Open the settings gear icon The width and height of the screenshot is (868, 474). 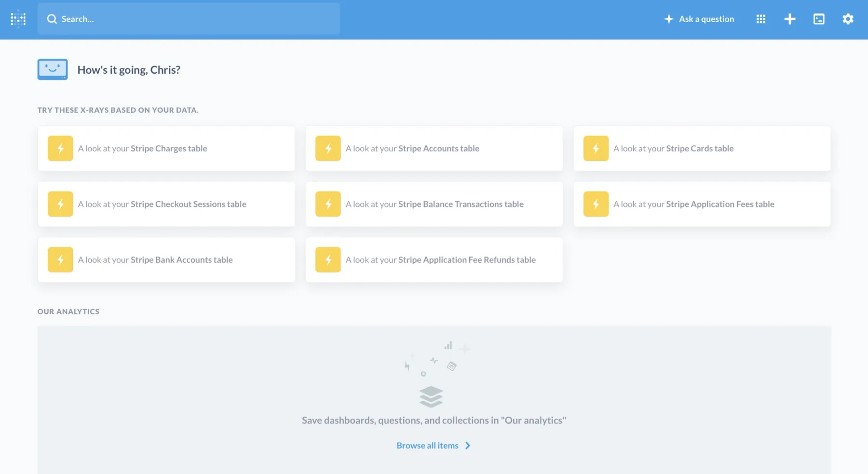pos(848,19)
